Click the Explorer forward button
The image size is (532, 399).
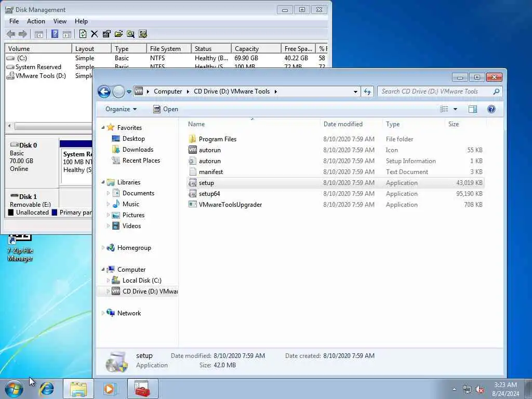pyautogui.click(x=118, y=91)
